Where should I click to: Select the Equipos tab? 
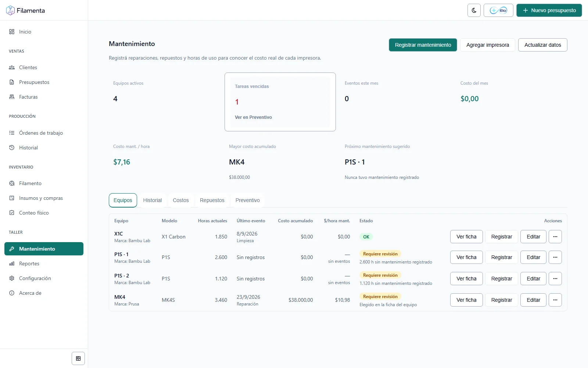[123, 200]
